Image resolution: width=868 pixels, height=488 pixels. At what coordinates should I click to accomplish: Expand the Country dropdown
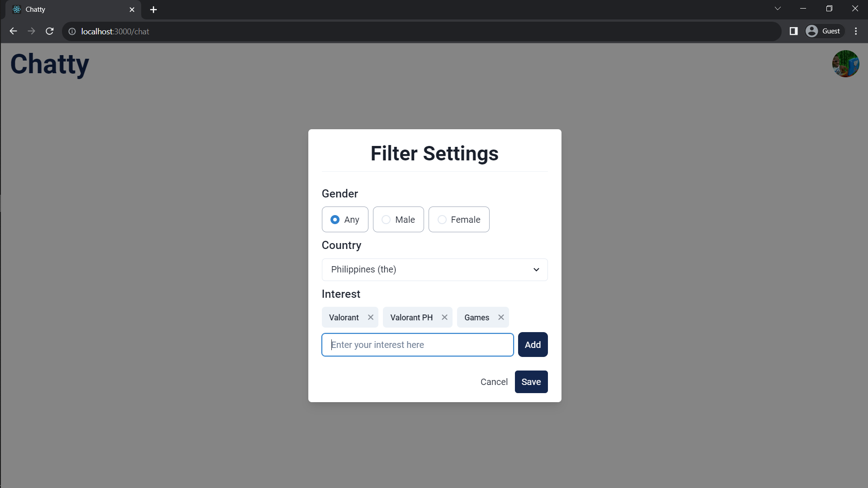point(434,270)
